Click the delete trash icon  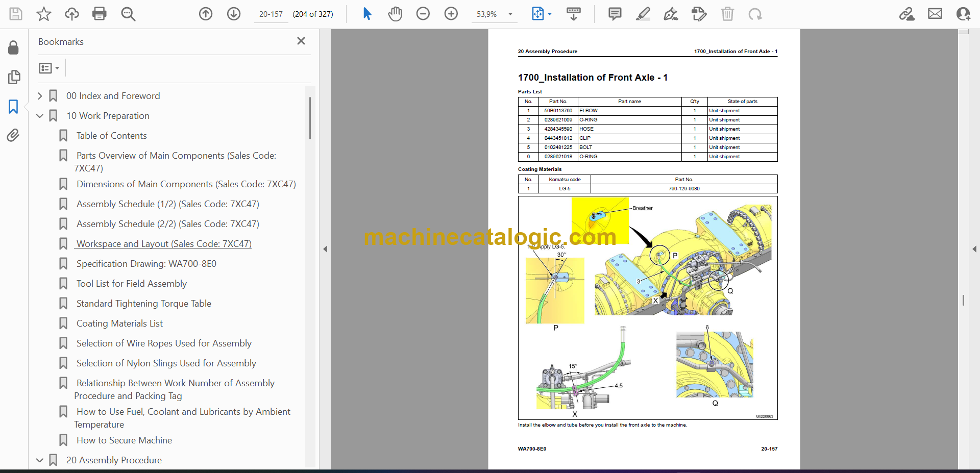pos(727,14)
